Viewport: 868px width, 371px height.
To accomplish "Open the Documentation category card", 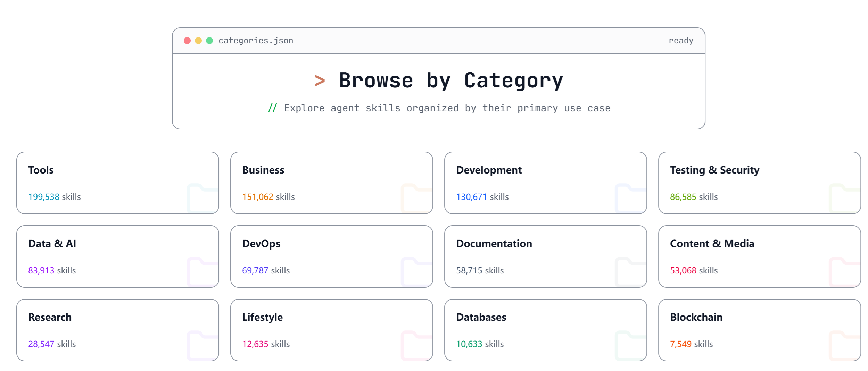I will click(546, 256).
